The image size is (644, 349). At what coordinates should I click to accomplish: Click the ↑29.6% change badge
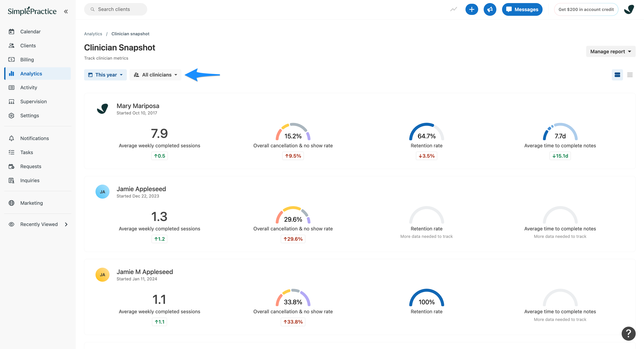293,239
